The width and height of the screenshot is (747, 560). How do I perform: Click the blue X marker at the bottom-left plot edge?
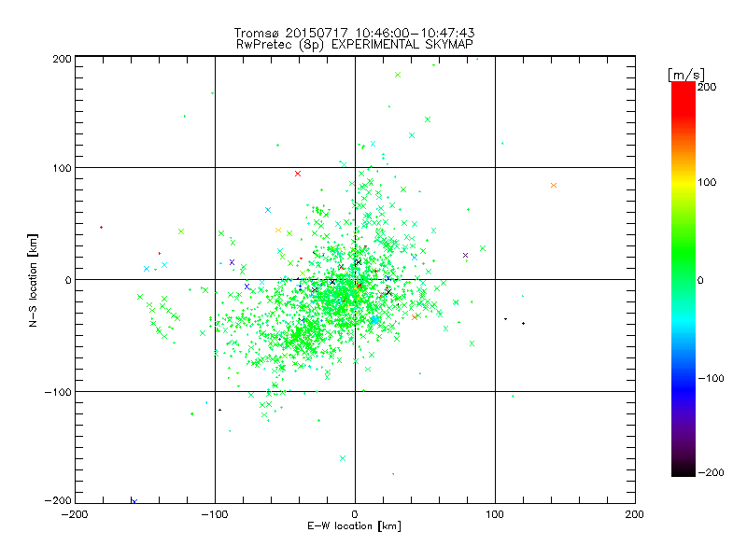[134, 501]
